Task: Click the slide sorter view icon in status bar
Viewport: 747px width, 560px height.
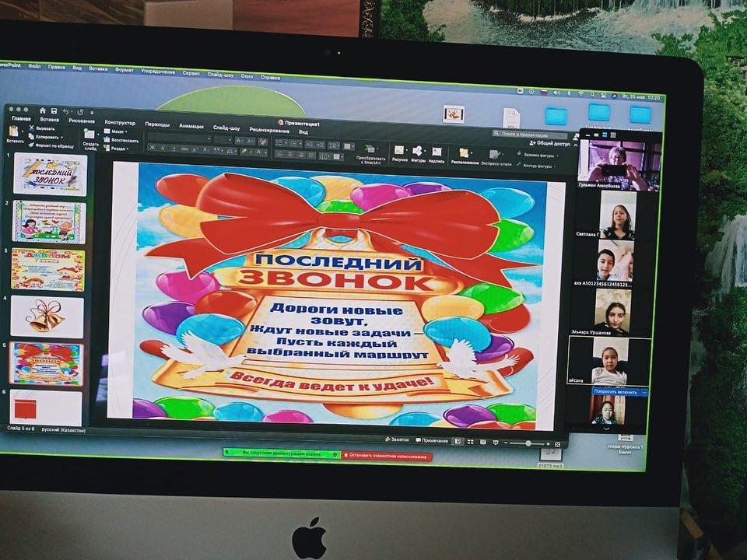Action: click(470, 442)
